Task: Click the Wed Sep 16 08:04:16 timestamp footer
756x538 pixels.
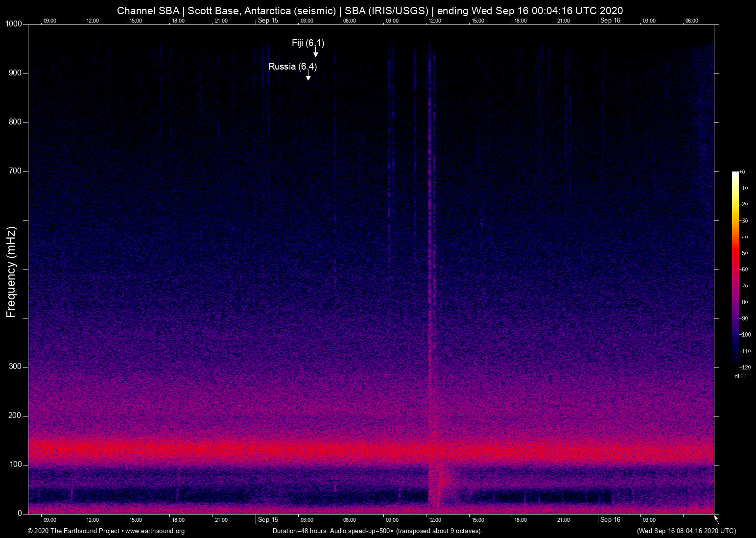Action: click(x=686, y=531)
